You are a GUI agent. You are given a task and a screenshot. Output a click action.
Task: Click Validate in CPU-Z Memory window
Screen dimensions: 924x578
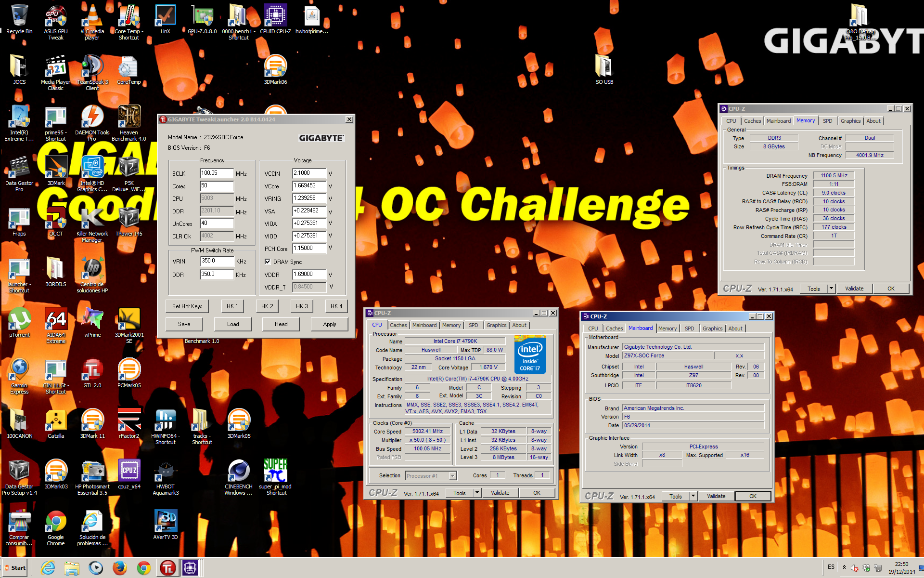point(854,289)
